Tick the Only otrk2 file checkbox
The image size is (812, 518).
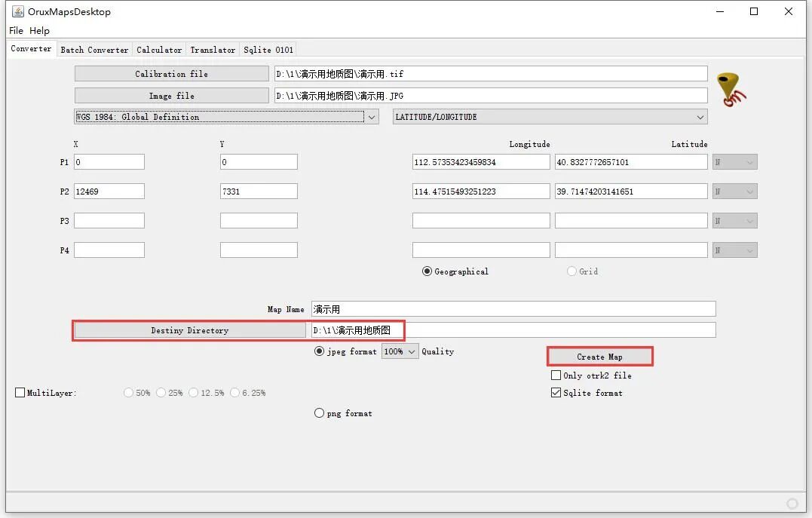556,375
